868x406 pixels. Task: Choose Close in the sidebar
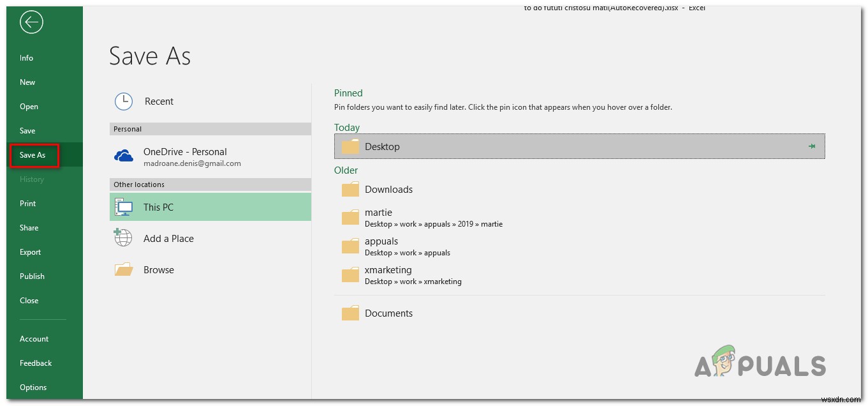(x=29, y=301)
